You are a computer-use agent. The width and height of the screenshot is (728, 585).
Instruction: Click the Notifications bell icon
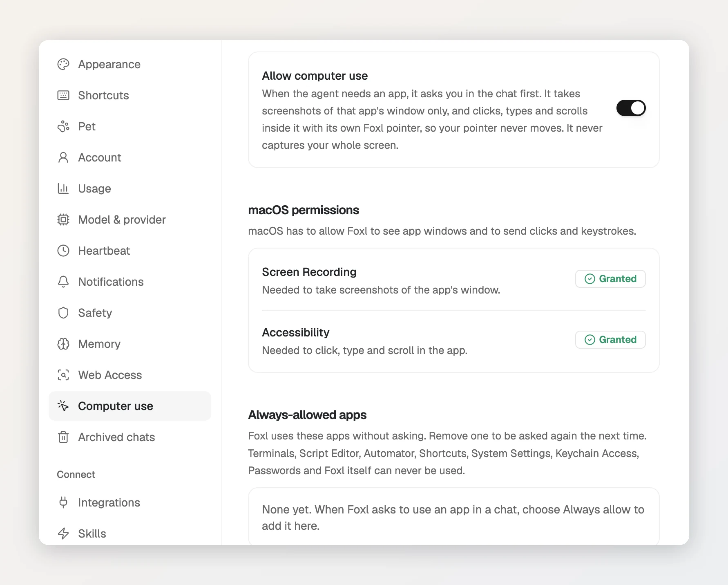pyautogui.click(x=63, y=282)
